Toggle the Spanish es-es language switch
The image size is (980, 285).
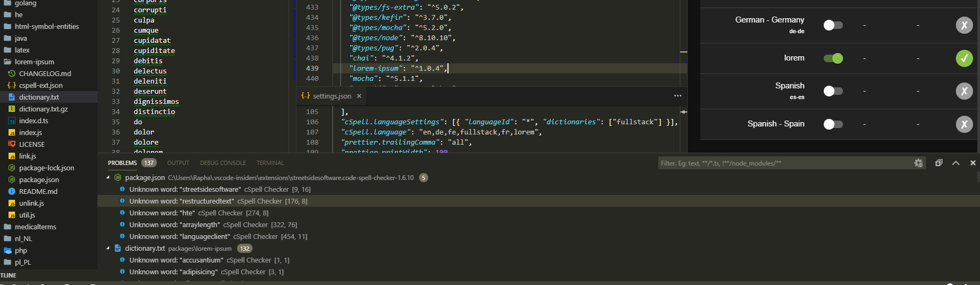(833, 91)
